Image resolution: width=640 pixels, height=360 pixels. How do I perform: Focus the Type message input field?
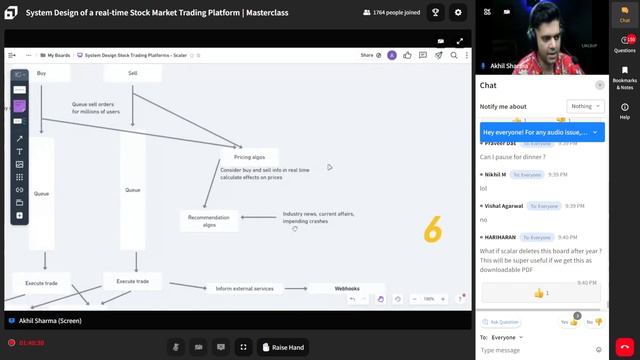(536, 350)
